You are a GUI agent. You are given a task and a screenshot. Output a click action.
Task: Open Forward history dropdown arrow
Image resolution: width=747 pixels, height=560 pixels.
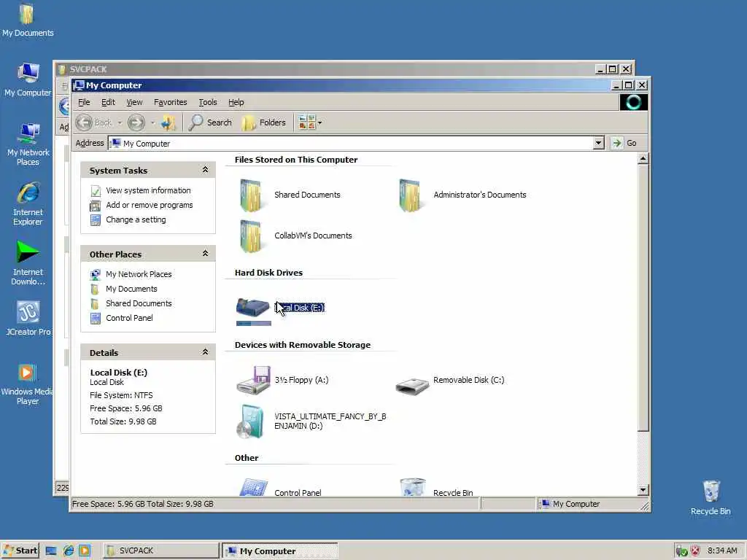[x=153, y=122]
